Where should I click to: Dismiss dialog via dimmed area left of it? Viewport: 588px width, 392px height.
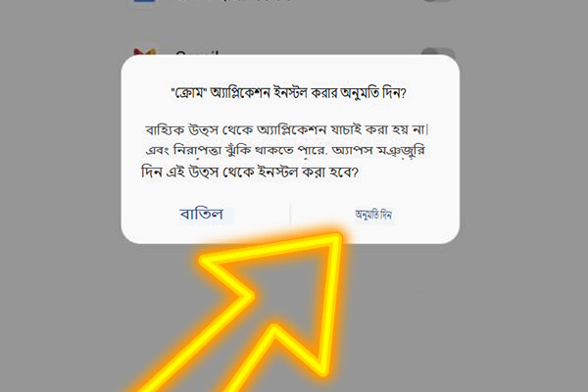pos(60,150)
